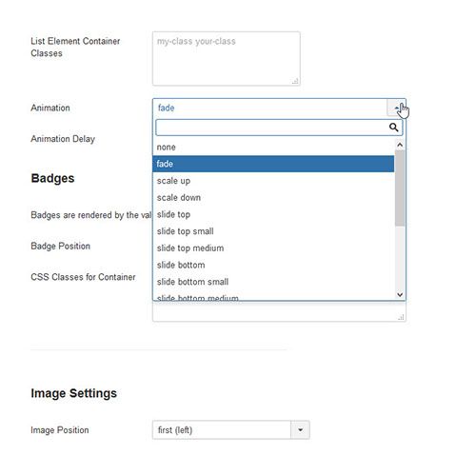Image resolution: width=476 pixels, height=476 pixels.
Task: Click the animation list scrollbar thumb
Action: (x=400, y=188)
